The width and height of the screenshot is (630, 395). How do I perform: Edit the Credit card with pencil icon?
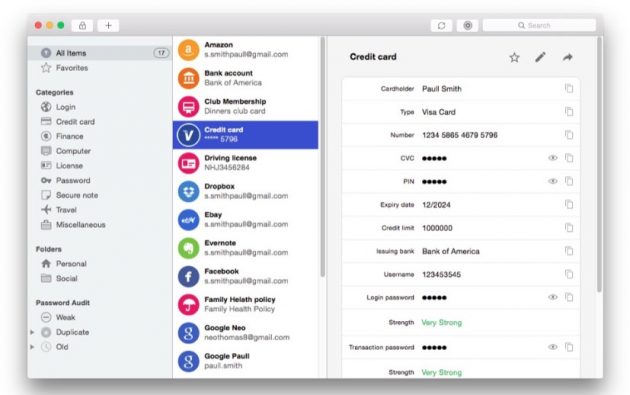540,57
